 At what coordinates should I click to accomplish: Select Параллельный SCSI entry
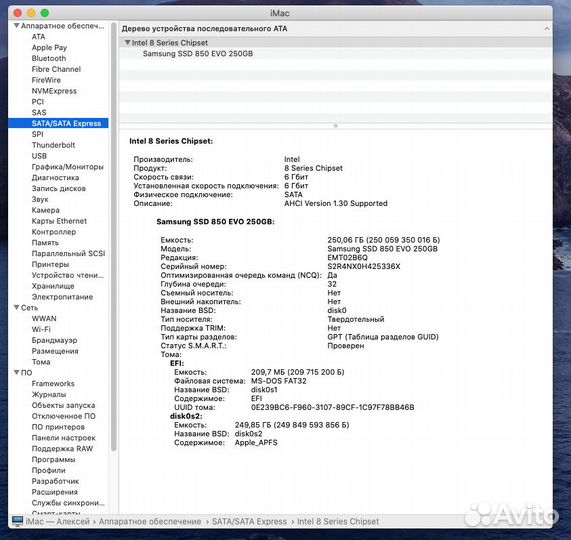coord(68,253)
